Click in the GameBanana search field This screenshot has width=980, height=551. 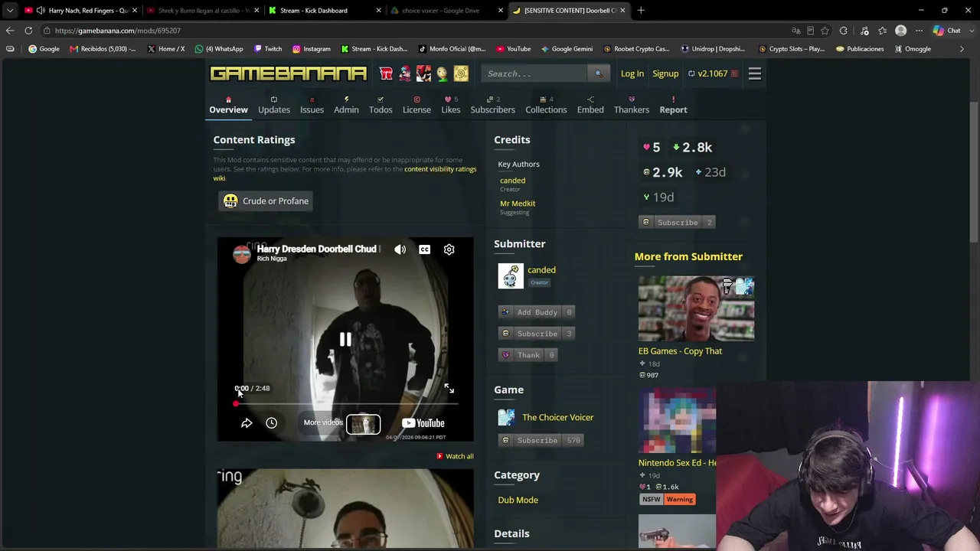click(536, 73)
